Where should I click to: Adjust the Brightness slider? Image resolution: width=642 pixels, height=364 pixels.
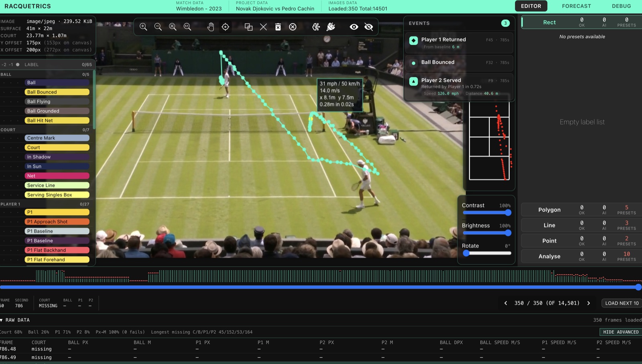pyautogui.click(x=487, y=233)
